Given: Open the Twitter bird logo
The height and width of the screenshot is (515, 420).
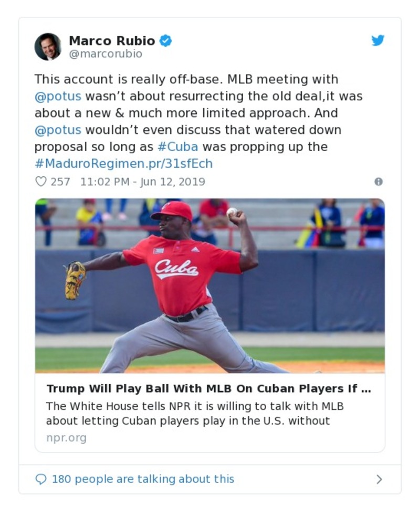Looking at the screenshot, I should coord(378,40).
